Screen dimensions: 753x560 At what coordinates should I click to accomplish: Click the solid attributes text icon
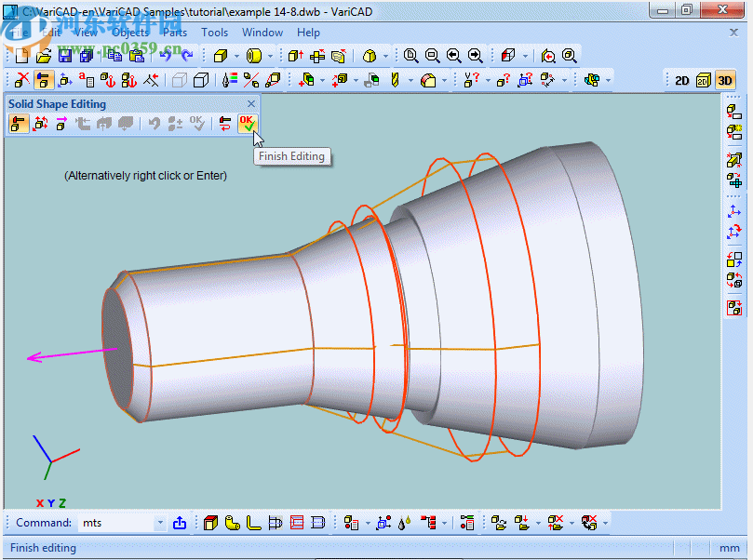click(x=87, y=80)
